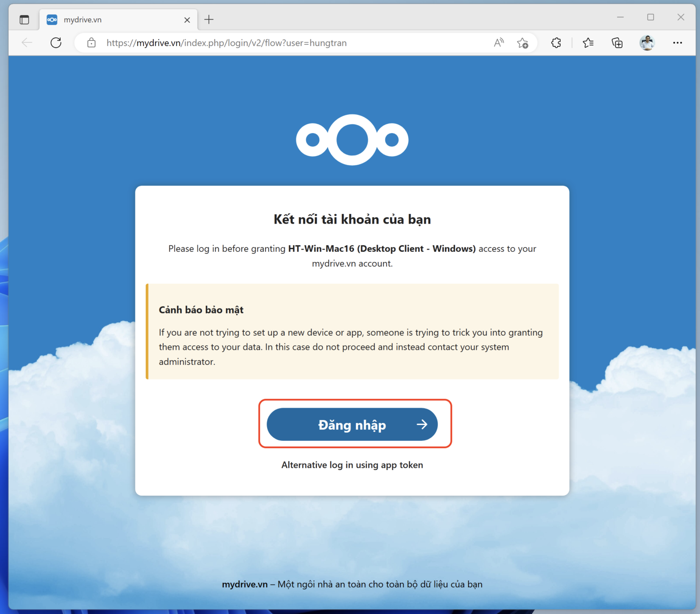Click the browser back arrow
700x614 pixels.
coord(27,43)
